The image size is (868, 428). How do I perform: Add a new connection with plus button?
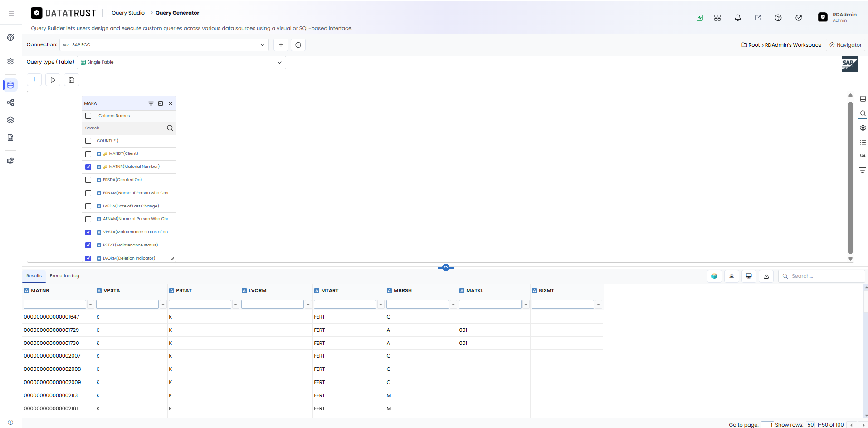coord(281,45)
